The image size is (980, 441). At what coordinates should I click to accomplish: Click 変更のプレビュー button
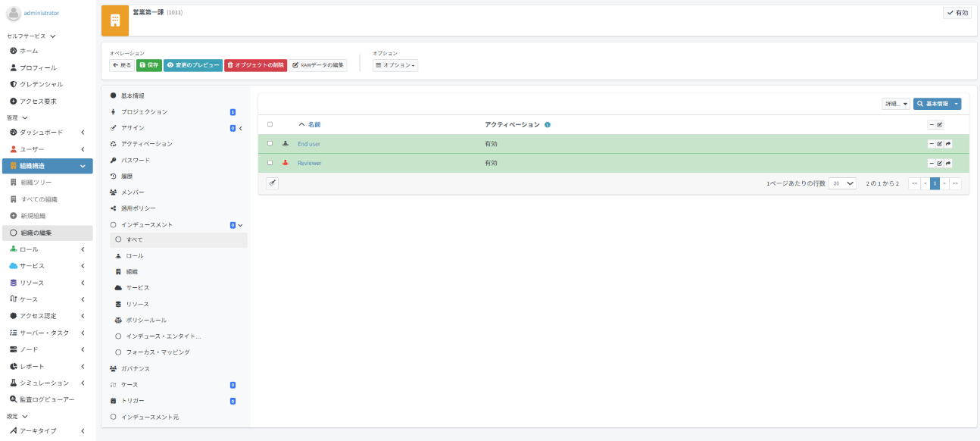pyautogui.click(x=193, y=65)
